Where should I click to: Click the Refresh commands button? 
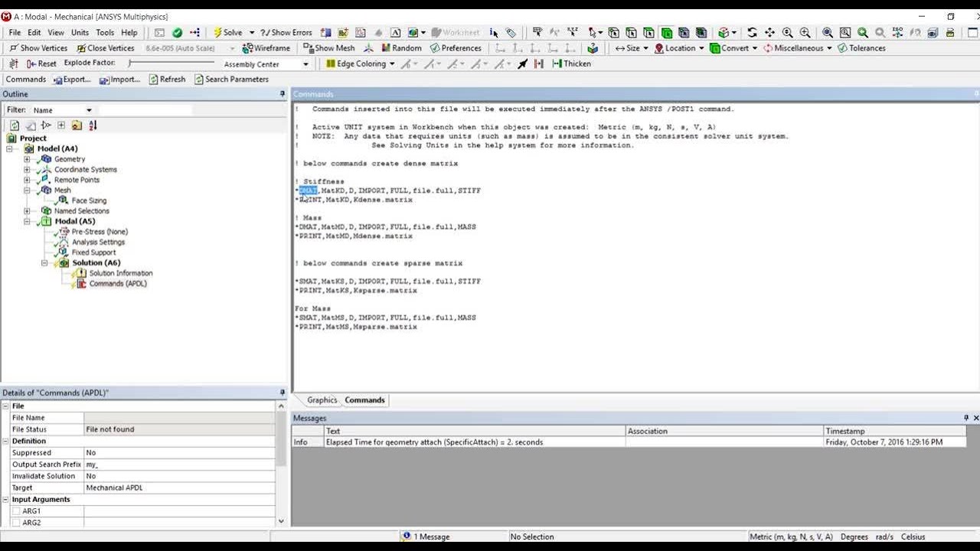click(x=167, y=80)
